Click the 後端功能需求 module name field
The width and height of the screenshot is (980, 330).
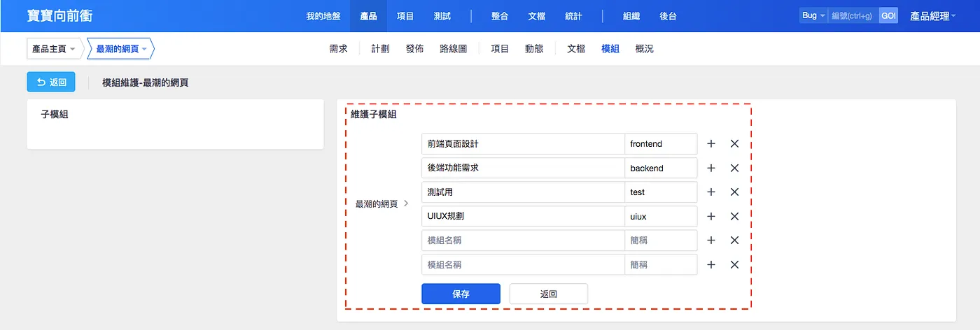point(523,168)
